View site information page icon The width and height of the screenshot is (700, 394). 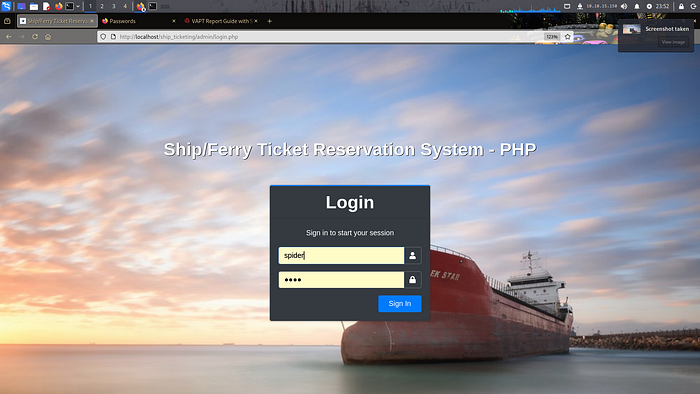[113, 37]
